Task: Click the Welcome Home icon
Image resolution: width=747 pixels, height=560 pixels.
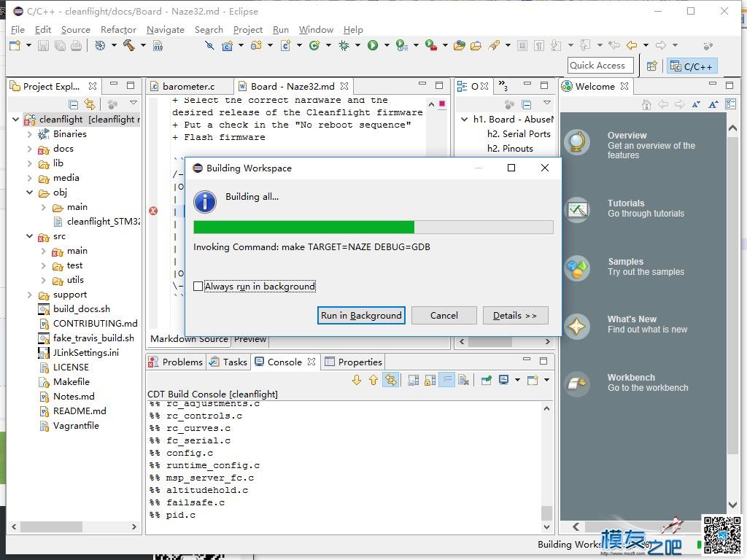Action: 646,104
